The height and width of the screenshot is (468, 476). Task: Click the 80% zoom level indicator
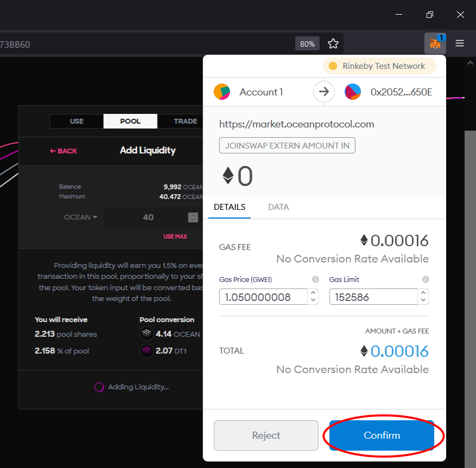point(307,44)
